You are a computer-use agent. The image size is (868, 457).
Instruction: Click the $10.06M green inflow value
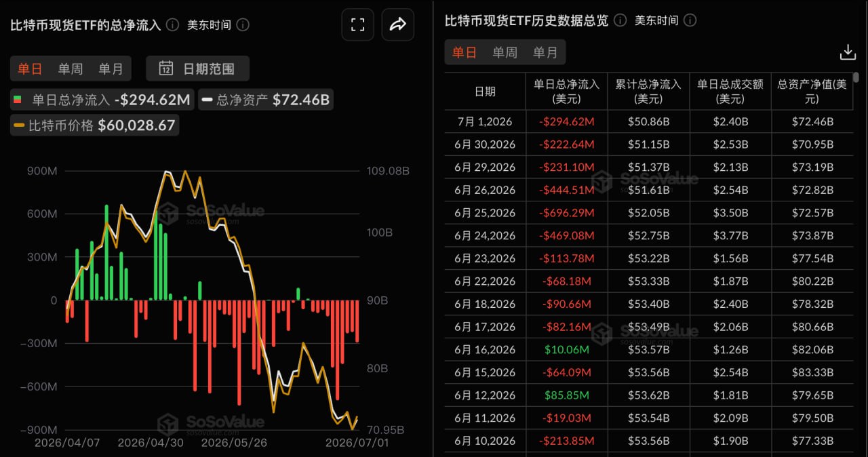(x=566, y=350)
